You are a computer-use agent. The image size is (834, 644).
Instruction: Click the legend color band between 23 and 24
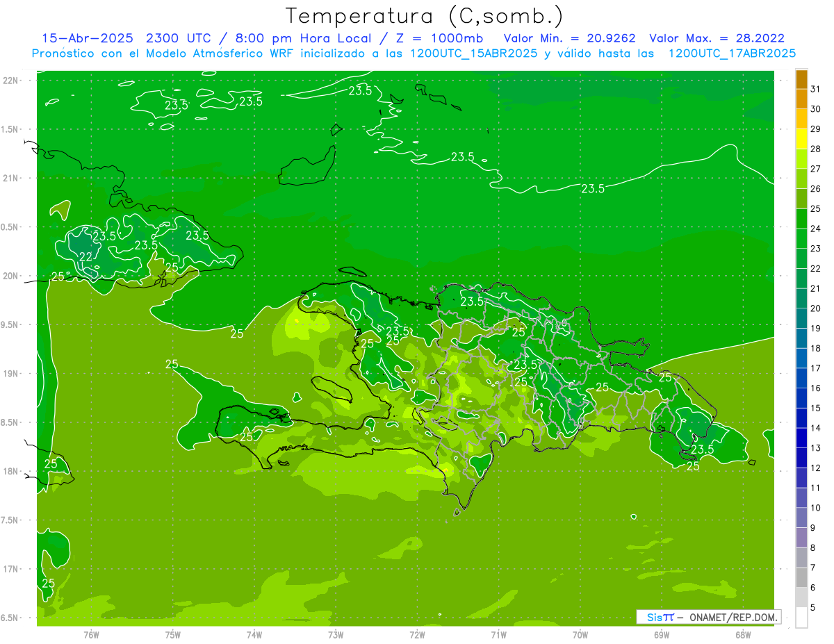[801, 239]
